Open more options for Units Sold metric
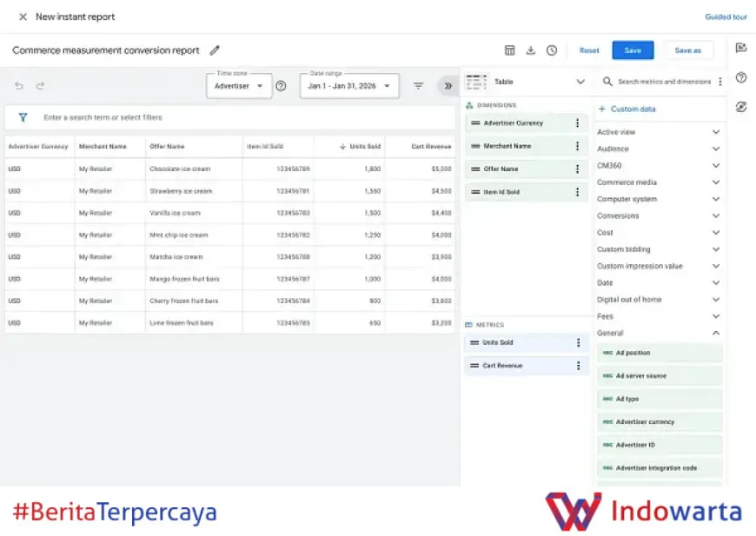 coord(577,343)
